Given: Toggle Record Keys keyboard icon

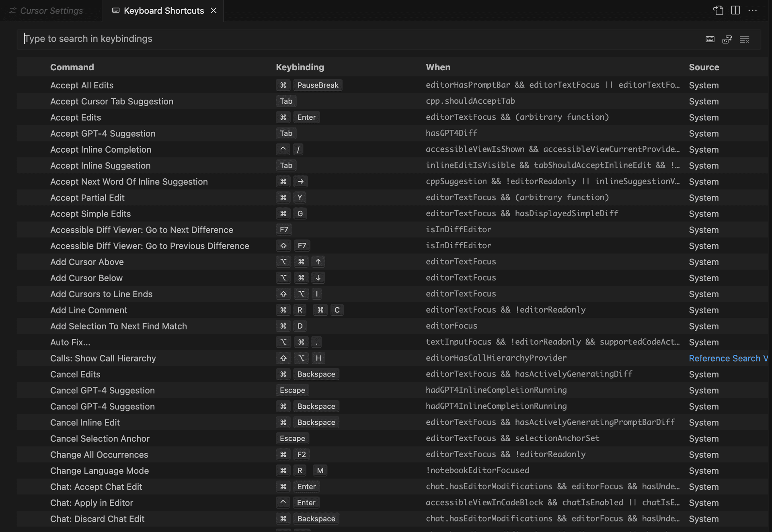Looking at the screenshot, I should (x=710, y=39).
